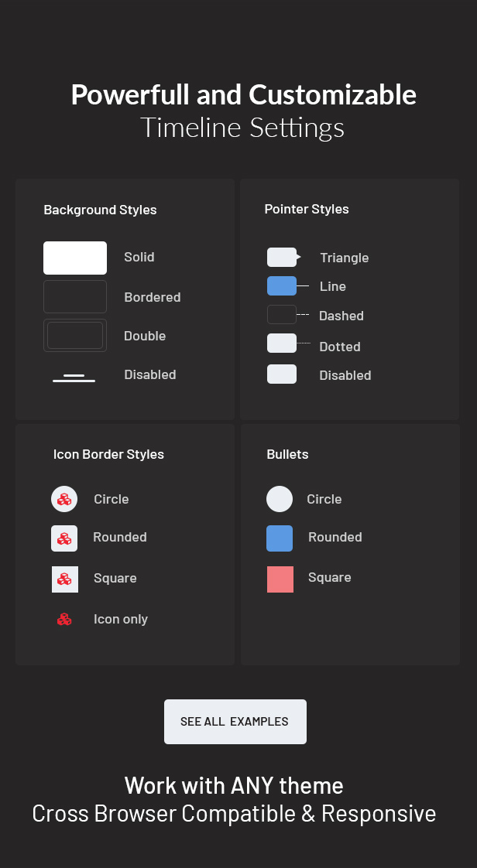Click the Disabled pointer style sample box

pos(281,374)
